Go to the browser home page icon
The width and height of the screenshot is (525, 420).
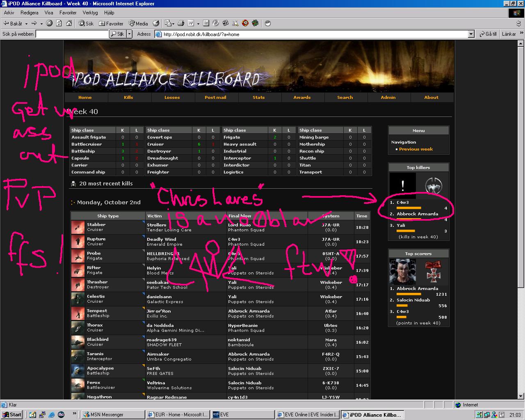point(69,23)
